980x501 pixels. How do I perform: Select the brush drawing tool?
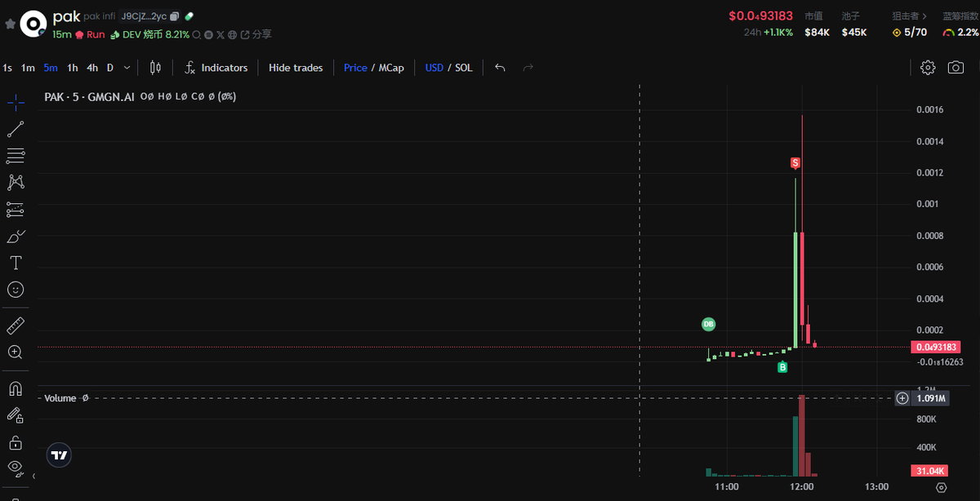coord(16,237)
